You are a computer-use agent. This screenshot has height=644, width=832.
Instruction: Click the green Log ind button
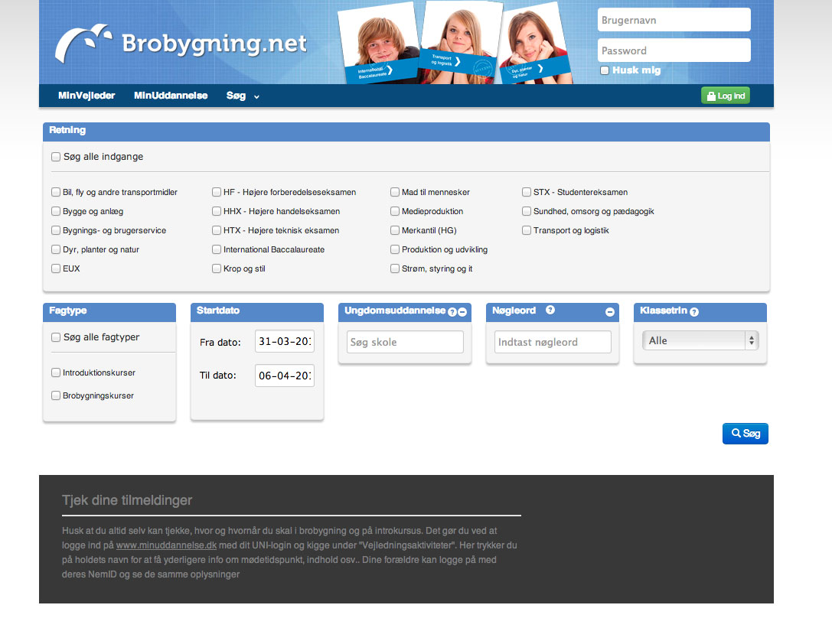pyautogui.click(x=726, y=96)
